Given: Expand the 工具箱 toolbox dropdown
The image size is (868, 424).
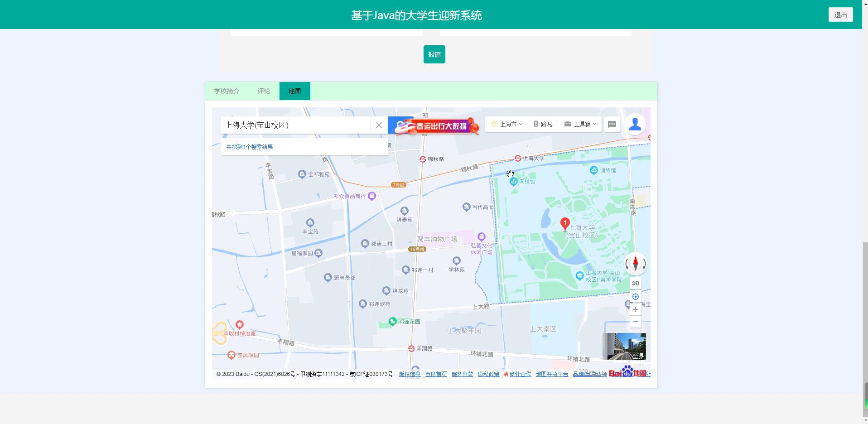Looking at the screenshot, I should click(580, 124).
